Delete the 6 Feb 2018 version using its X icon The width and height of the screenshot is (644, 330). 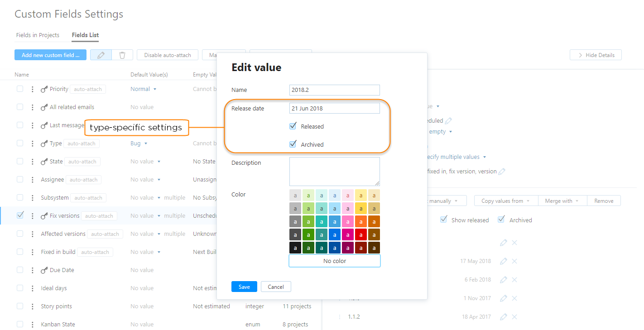pos(514,279)
